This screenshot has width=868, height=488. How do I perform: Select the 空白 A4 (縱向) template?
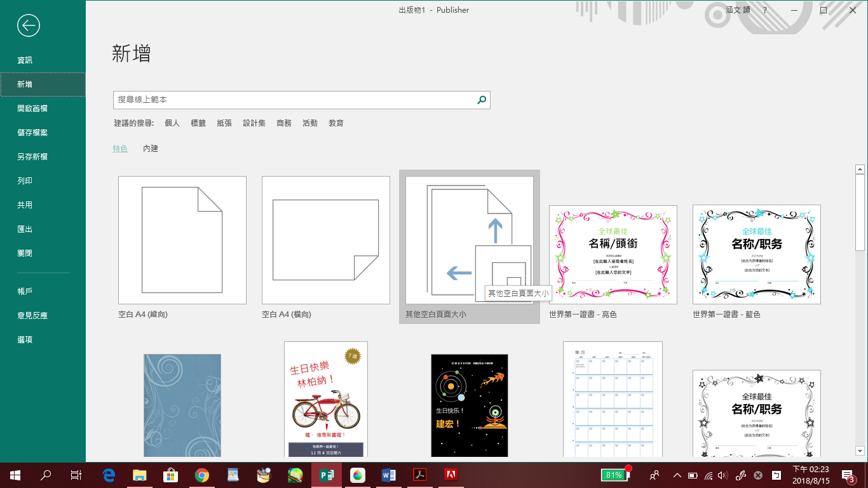pos(182,240)
